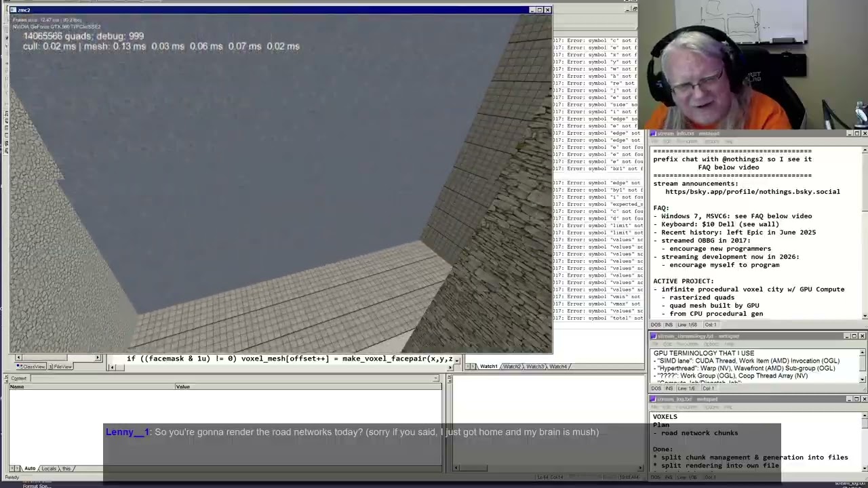868x488 pixels.
Task: Select the Locals variables tab
Action: (x=48, y=468)
